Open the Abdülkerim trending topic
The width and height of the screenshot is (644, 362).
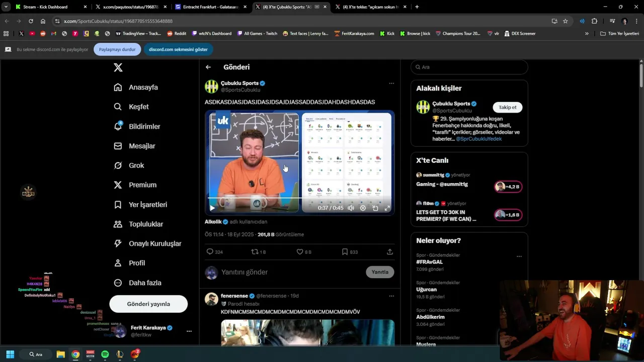click(x=430, y=317)
